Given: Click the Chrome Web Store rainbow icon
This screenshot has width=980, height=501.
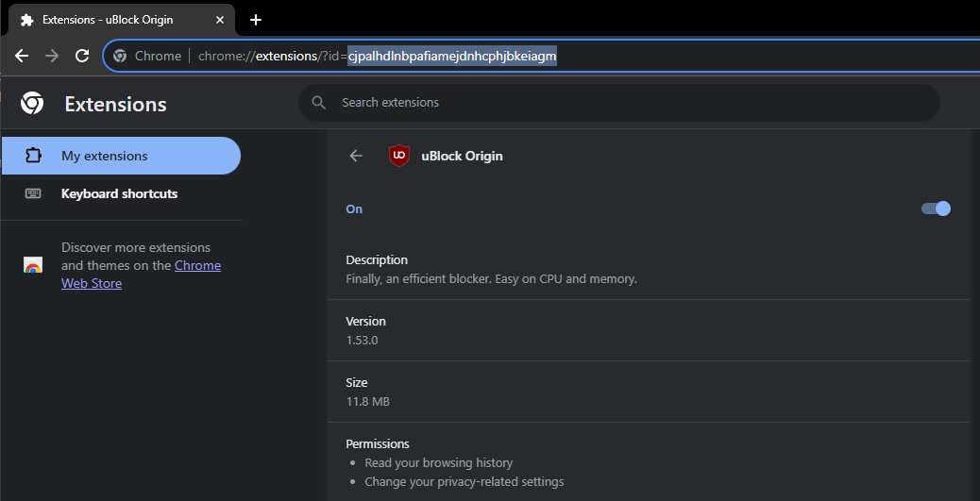Looking at the screenshot, I should click(33, 265).
